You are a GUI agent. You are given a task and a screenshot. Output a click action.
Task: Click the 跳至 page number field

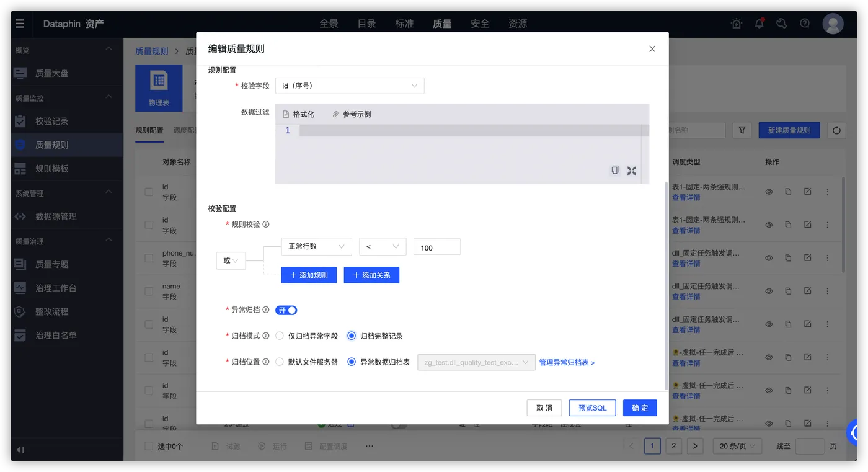810,446
